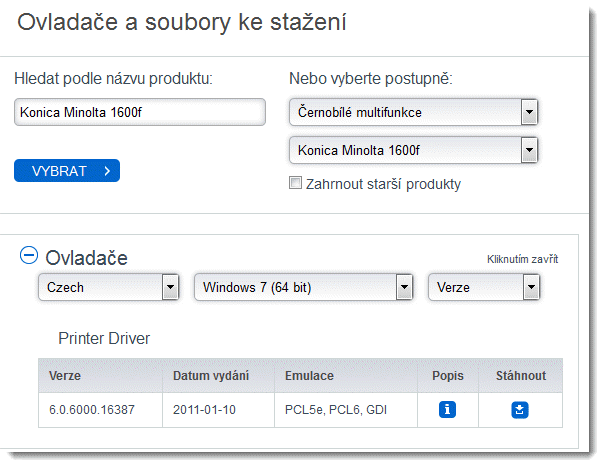
Task: Click the Popis column header
Action: coord(448,376)
